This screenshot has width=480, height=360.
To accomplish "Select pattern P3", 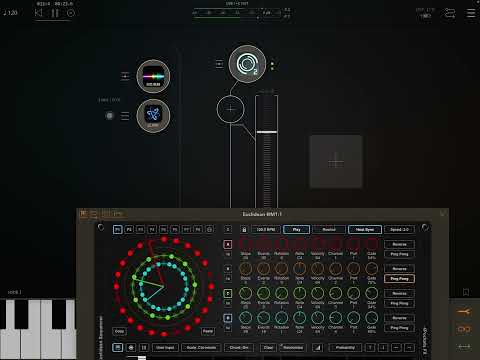I will [x=140, y=229].
